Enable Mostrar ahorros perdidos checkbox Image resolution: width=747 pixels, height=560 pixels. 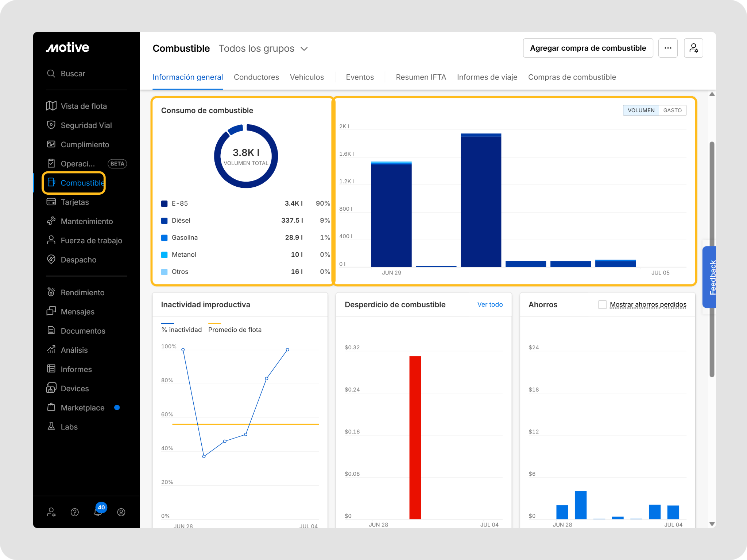point(602,304)
